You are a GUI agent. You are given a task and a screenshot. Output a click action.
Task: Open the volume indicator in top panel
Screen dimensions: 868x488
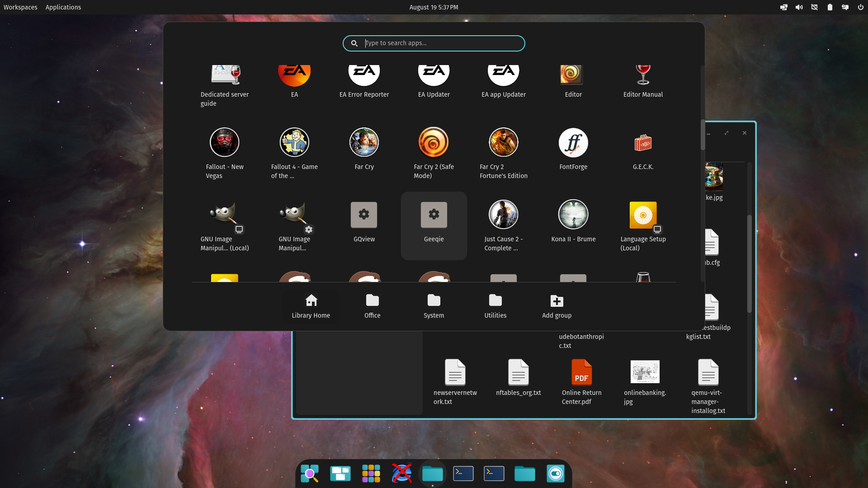799,7
